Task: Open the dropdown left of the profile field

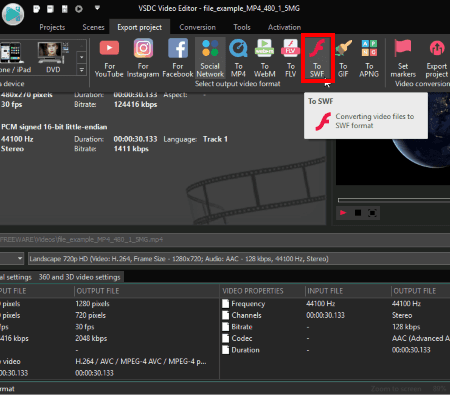Action: pyautogui.click(x=12, y=259)
